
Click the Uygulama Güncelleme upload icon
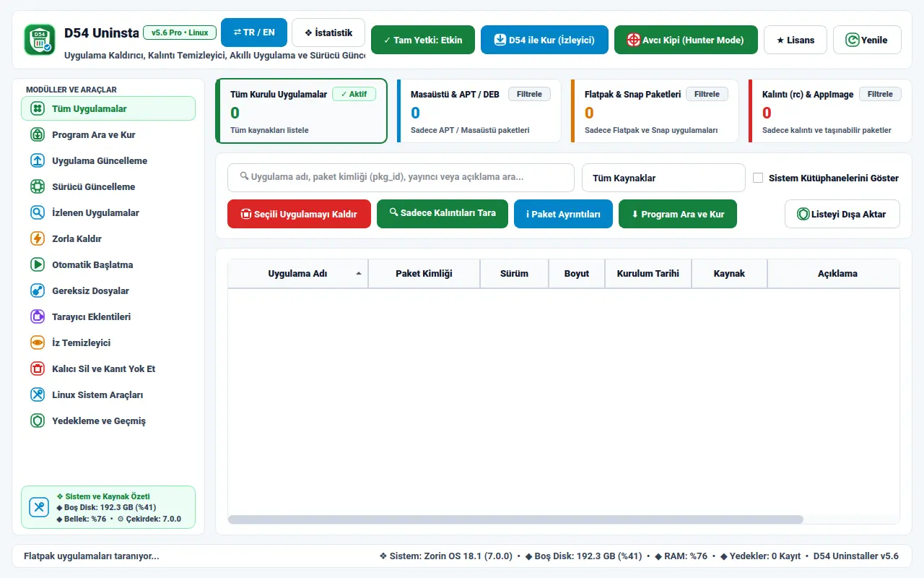[x=38, y=160]
